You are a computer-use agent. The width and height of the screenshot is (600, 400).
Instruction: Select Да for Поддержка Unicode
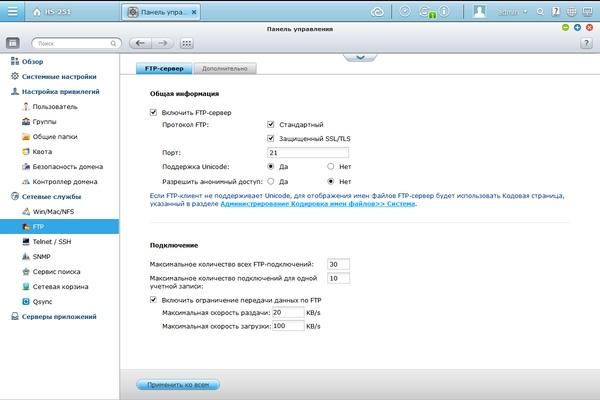pos(271,167)
